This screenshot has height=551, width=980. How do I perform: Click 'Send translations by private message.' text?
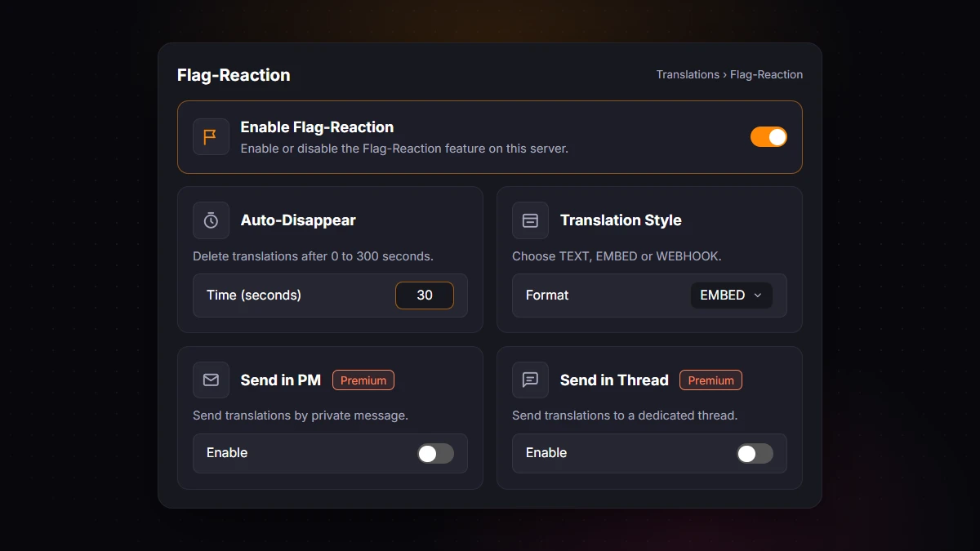pos(301,415)
